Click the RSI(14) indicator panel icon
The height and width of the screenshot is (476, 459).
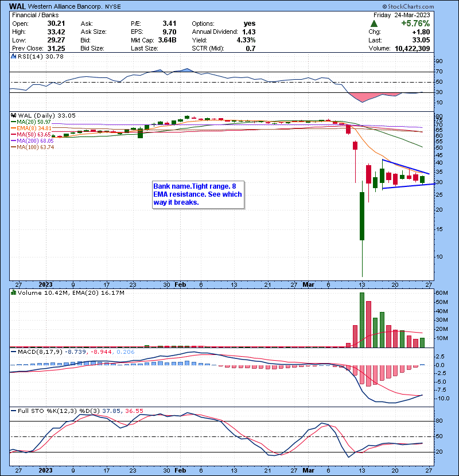(x=13, y=56)
